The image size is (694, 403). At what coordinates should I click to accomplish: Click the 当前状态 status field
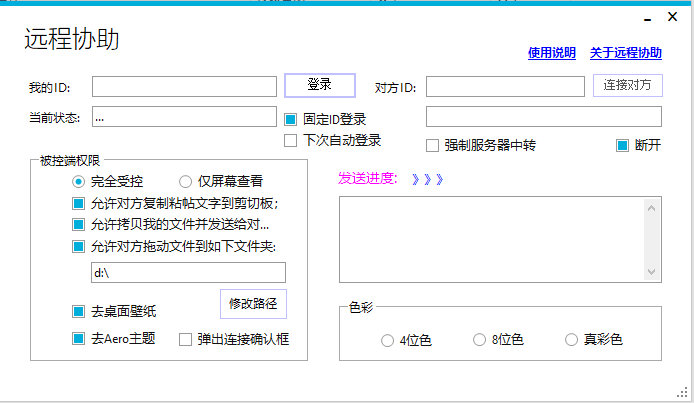(x=184, y=116)
